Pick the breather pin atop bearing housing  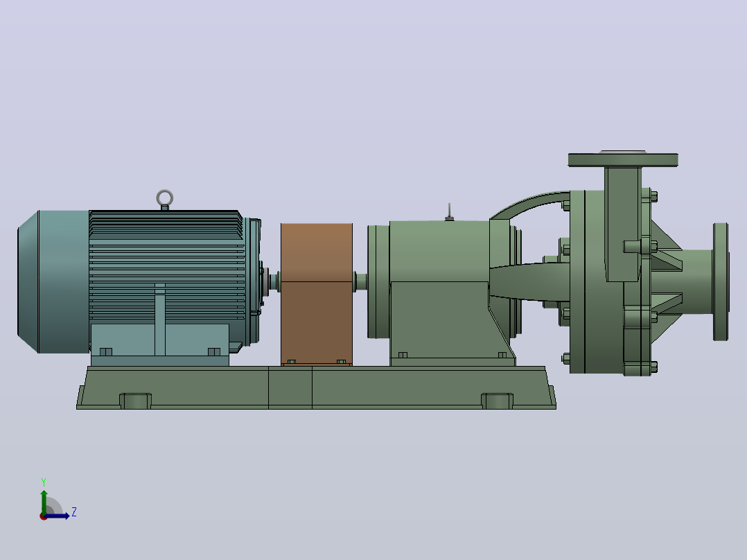pos(449,212)
